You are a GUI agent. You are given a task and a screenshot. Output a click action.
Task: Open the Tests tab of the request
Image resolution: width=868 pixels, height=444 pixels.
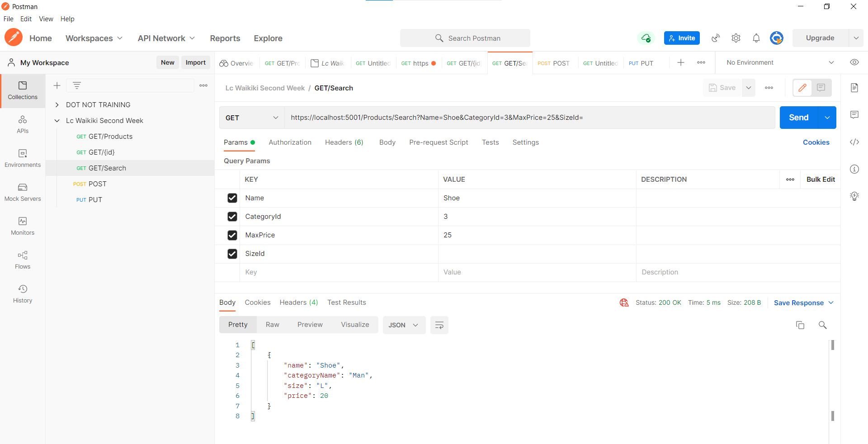pyautogui.click(x=490, y=142)
